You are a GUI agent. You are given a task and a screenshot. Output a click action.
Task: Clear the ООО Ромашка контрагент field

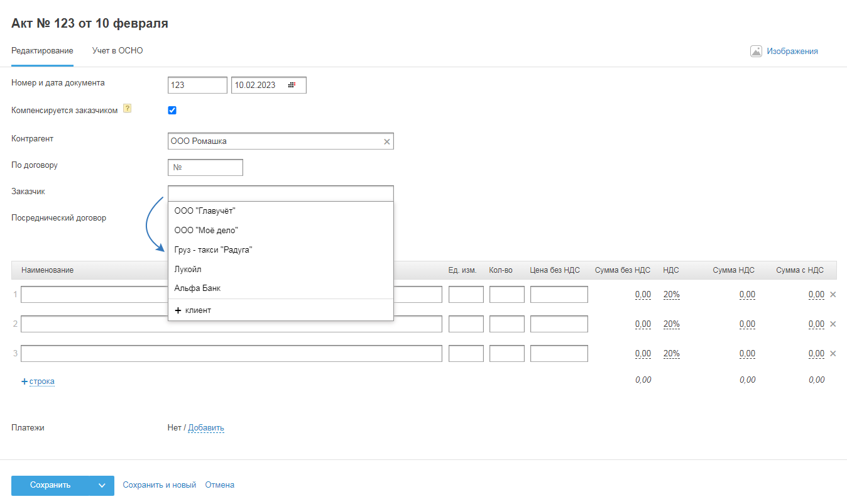pyautogui.click(x=387, y=142)
